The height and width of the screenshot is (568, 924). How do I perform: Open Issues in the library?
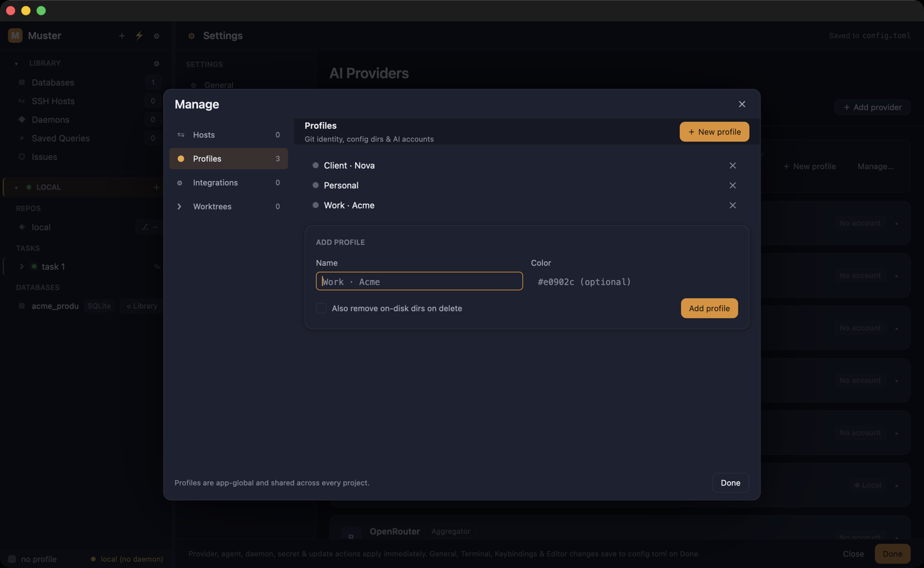pyautogui.click(x=87, y=157)
